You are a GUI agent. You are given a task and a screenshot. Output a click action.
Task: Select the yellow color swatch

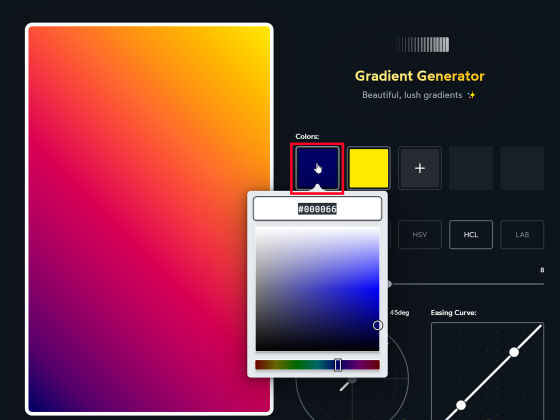(x=369, y=168)
